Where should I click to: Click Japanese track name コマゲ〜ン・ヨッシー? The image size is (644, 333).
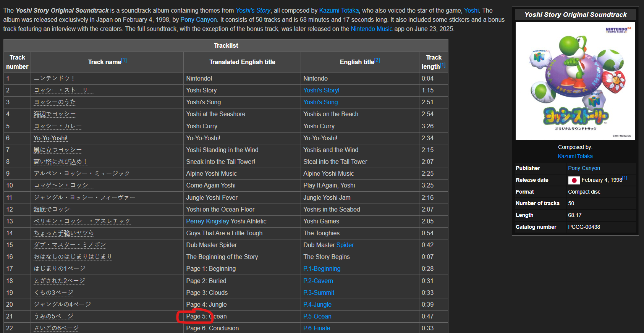64,185
